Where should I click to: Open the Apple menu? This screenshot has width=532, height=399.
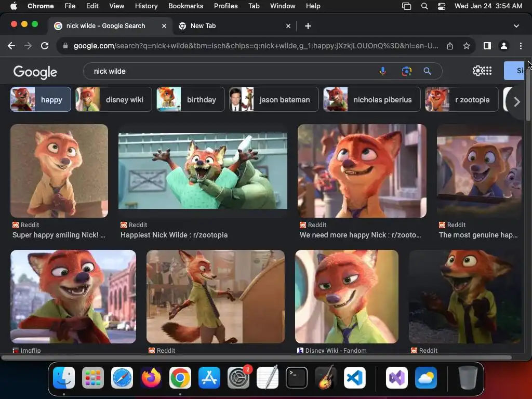point(14,6)
